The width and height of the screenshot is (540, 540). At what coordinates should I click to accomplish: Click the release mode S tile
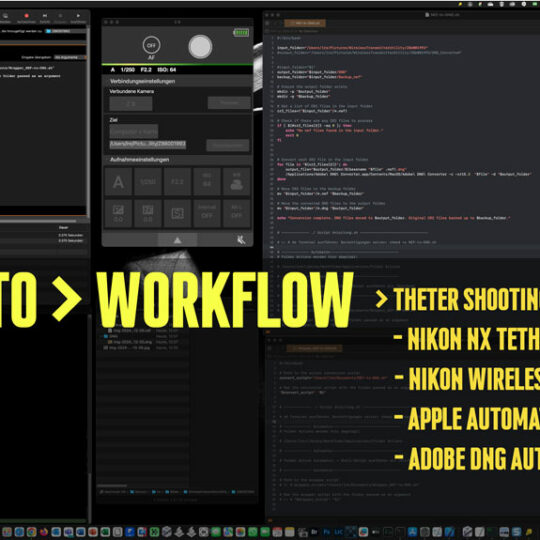[177, 214]
